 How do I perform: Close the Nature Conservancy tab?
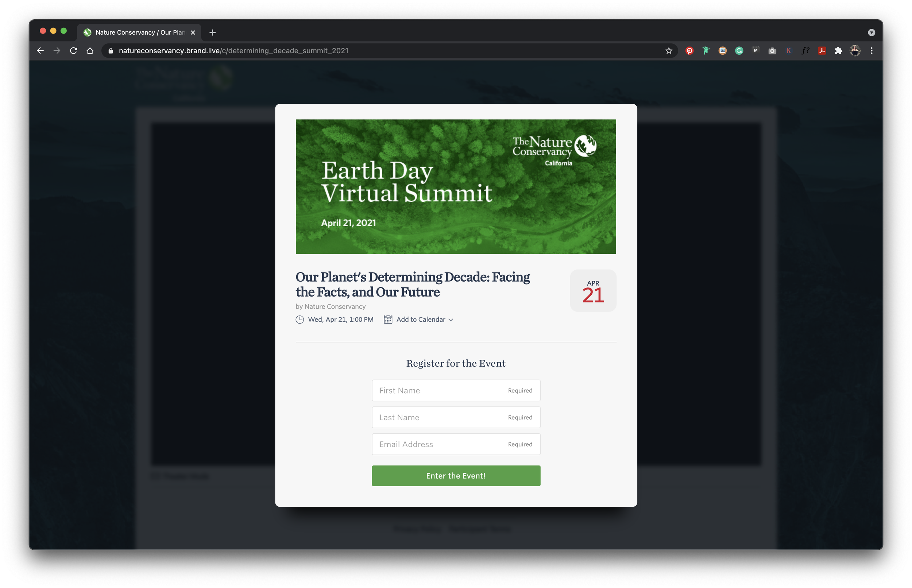tap(193, 32)
